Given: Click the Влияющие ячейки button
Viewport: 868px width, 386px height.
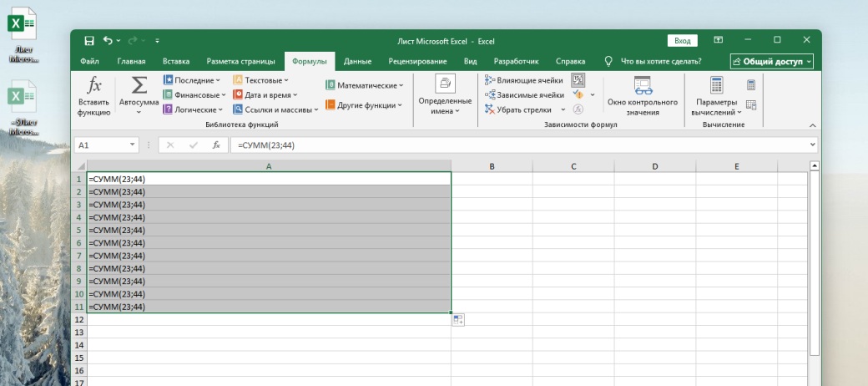Looking at the screenshot, I should point(524,80).
